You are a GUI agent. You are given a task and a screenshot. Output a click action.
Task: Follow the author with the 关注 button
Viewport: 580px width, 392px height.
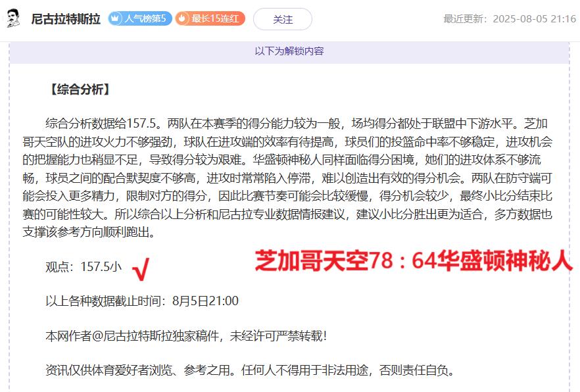pos(283,19)
